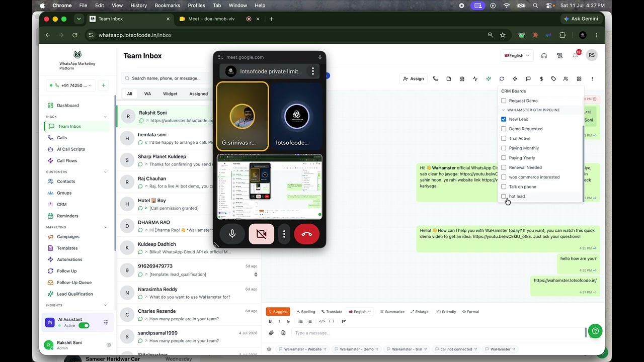Open the tag label icon in chat toolbar

click(553, 79)
